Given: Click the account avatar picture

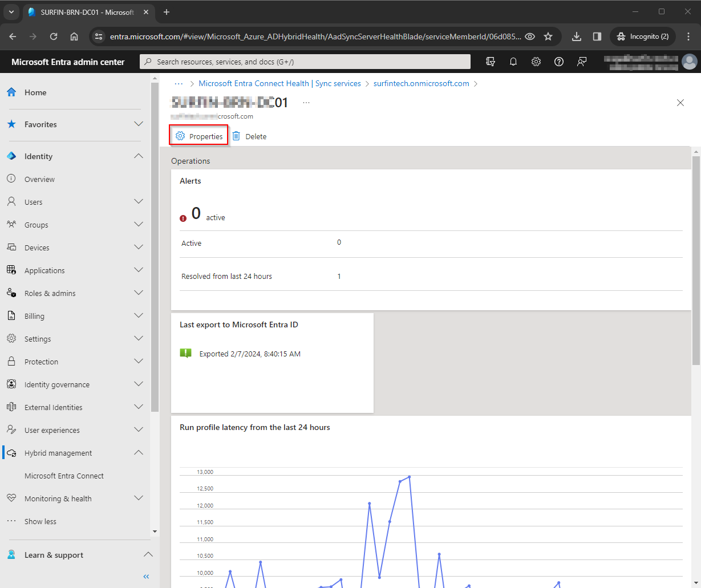Looking at the screenshot, I should [689, 62].
